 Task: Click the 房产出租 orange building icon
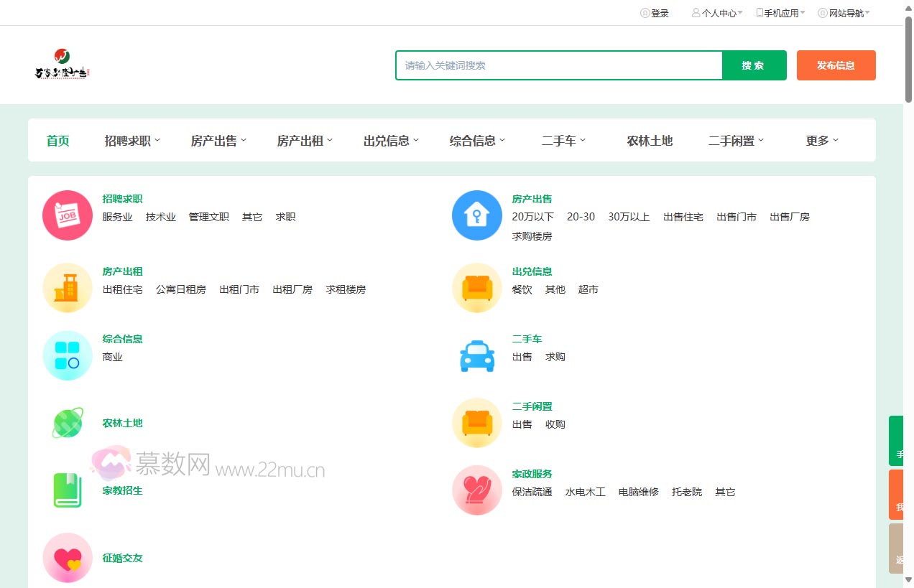pos(67,287)
